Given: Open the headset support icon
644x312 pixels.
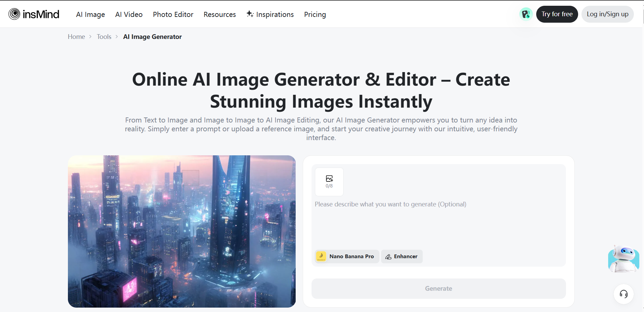Looking at the screenshot, I should click(x=623, y=294).
